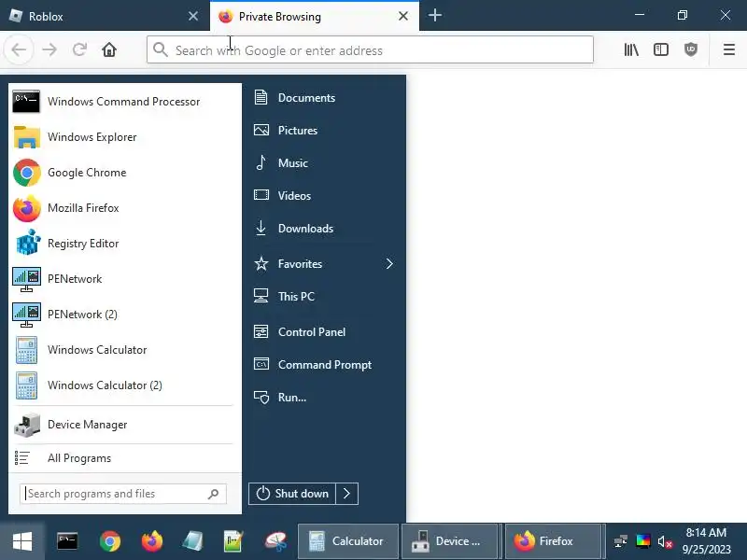The width and height of the screenshot is (747, 560).
Task: Open Registry Editor
Action: (125, 244)
